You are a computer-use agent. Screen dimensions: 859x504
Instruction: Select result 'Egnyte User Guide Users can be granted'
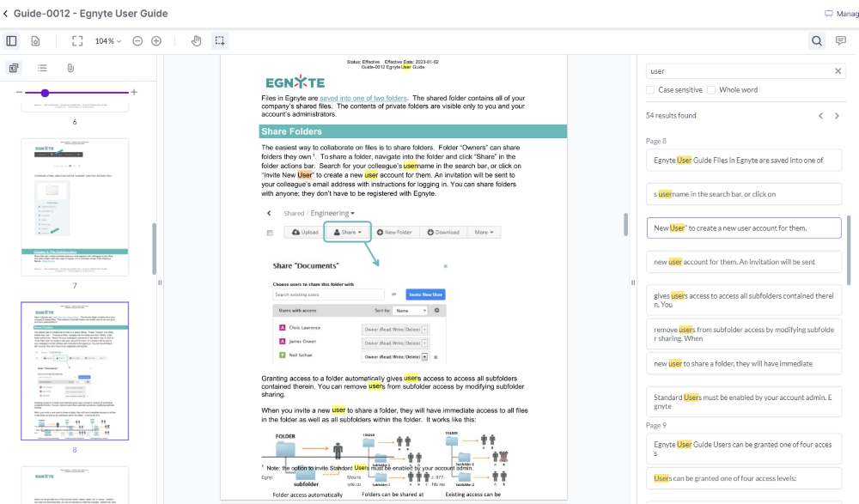click(x=744, y=449)
